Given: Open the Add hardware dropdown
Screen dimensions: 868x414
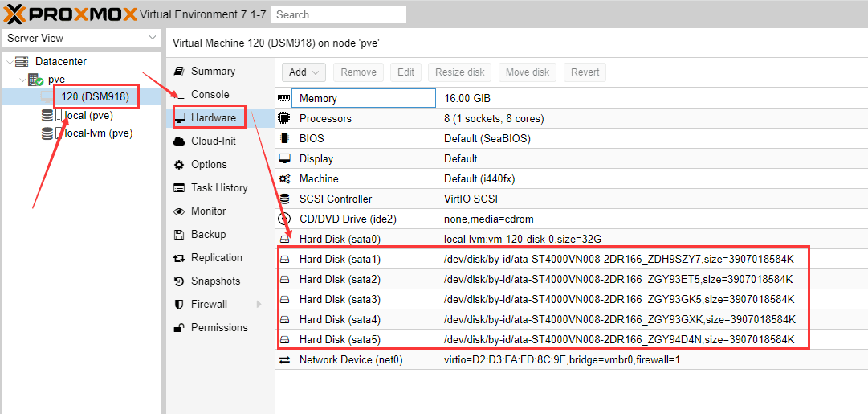Looking at the screenshot, I should point(304,72).
